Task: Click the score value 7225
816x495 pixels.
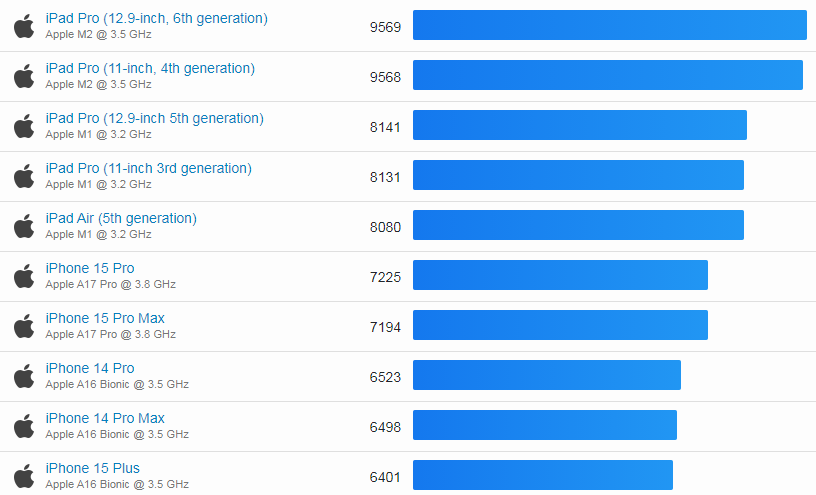Action: tap(385, 277)
